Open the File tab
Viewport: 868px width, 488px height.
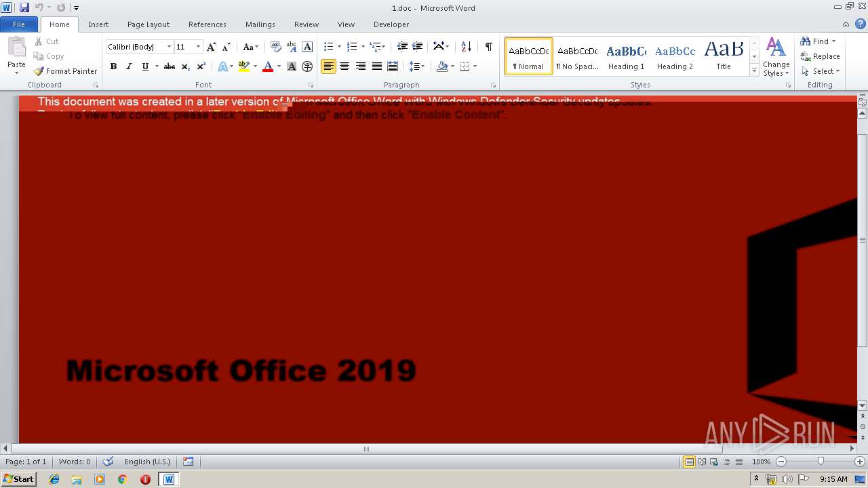click(x=19, y=24)
